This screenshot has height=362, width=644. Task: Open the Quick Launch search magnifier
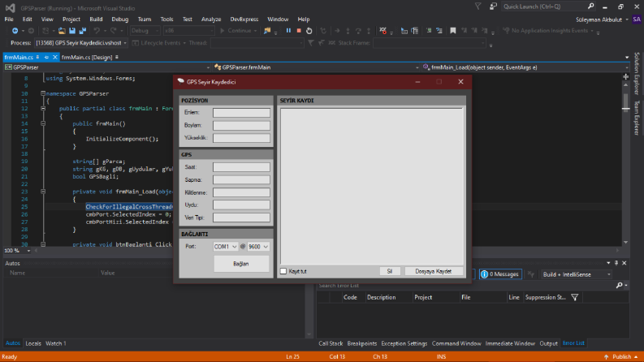click(590, 6)
